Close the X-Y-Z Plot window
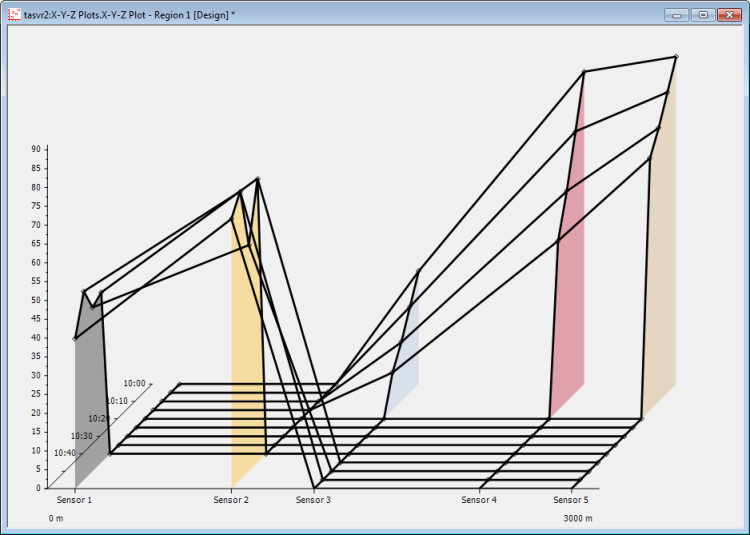The height and width of the screenshot is (535, 750). [x=729, y=15]
